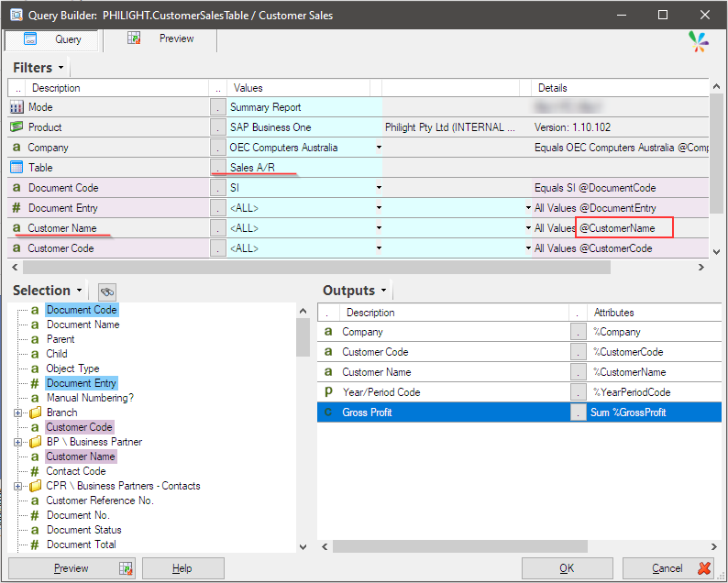
Task: Click the attribute button for Gross Profit
Action: point(578,412)
